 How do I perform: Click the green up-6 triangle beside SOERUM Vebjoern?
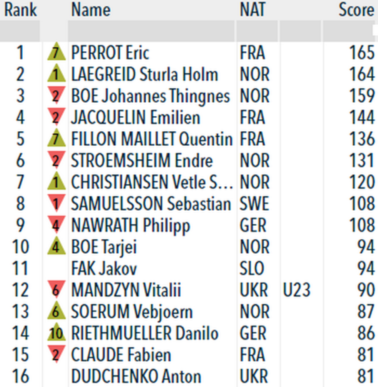[x=56, y=311]
